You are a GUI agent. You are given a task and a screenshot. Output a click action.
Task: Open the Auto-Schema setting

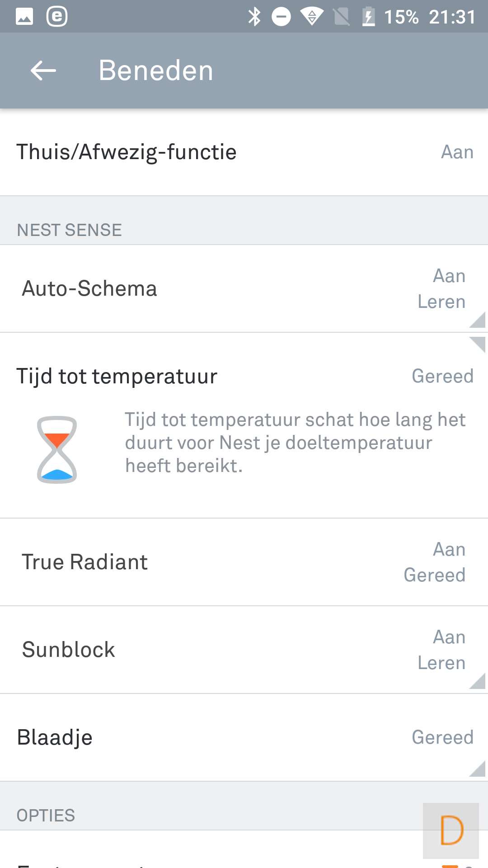(x=89, y=289)
